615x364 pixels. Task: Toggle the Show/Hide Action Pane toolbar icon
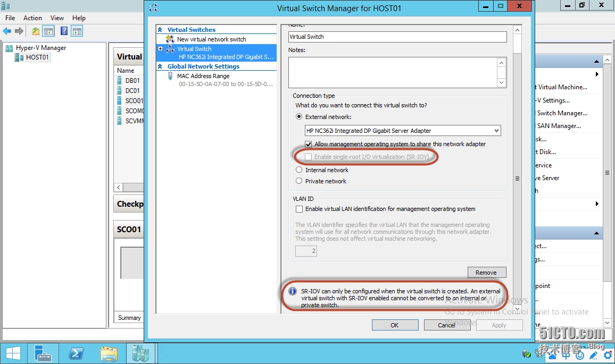77,31
